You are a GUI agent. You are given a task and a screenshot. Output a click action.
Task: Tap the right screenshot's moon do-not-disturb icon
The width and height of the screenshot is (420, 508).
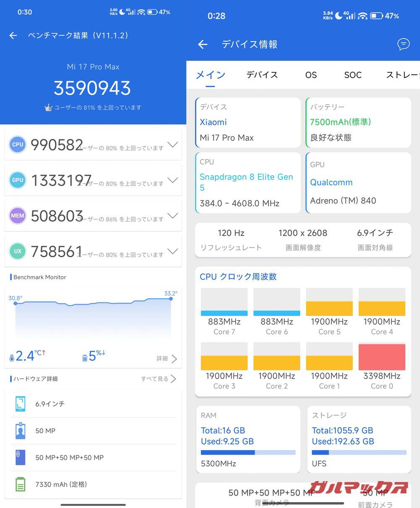click(338, 16)
